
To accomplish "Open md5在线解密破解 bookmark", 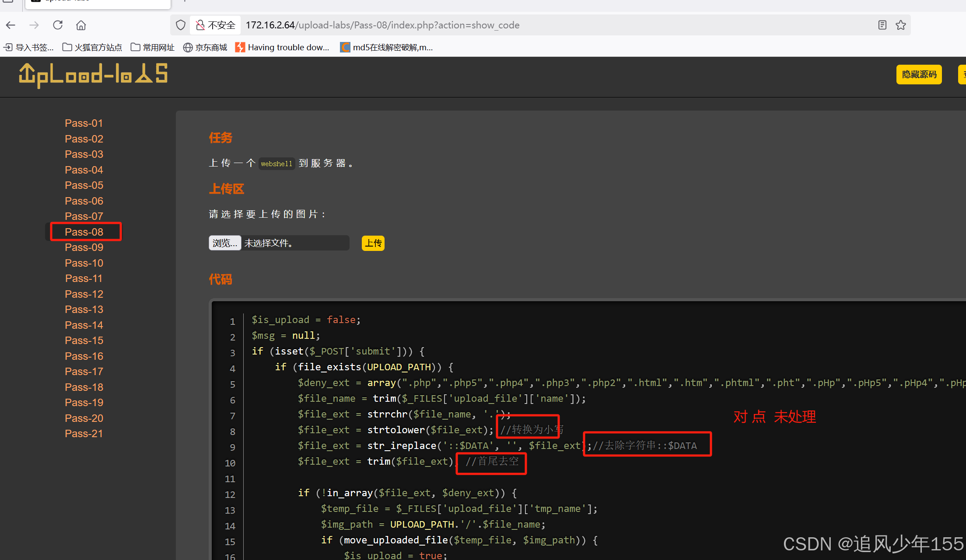I will point(387,47).
